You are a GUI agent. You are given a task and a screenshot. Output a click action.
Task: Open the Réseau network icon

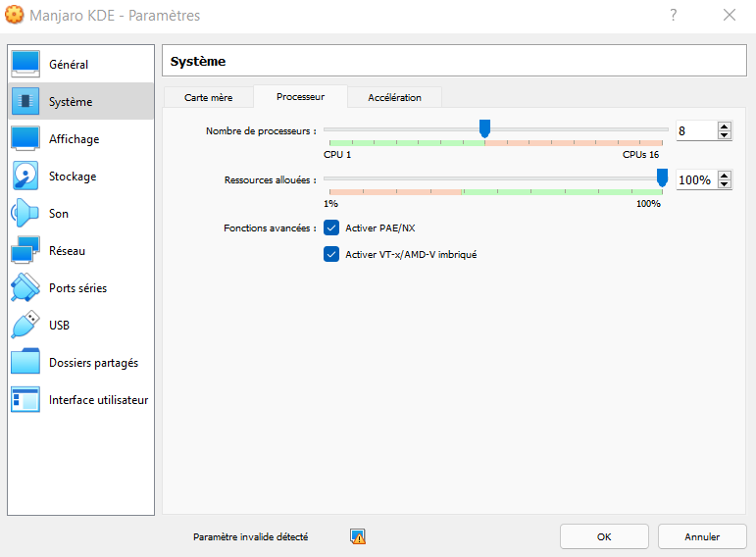point(25,251)
